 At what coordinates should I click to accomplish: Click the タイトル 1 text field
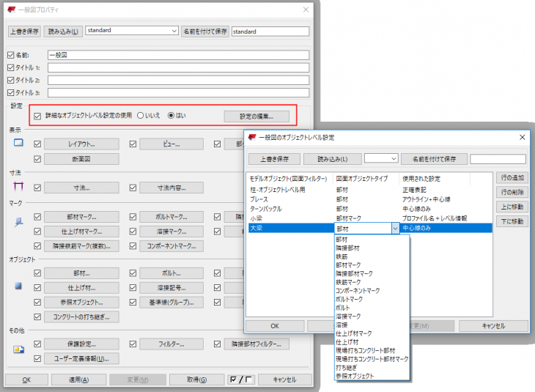(177, 67)
